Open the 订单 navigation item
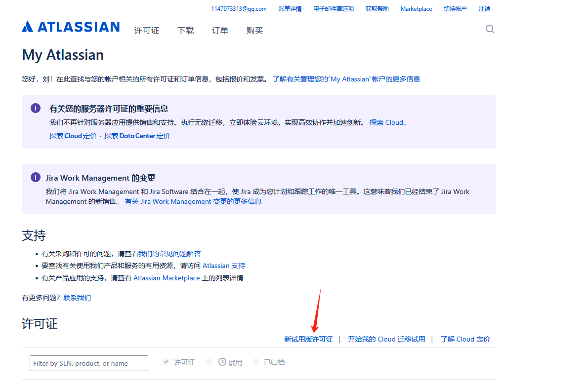The image size is (588, 382). (x=219, y=30)
